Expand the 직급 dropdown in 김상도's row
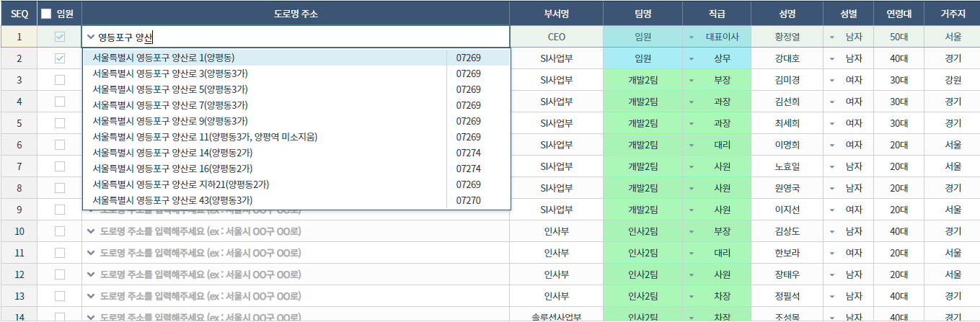Screen dimensions: 980x322 tap(692, 231)
